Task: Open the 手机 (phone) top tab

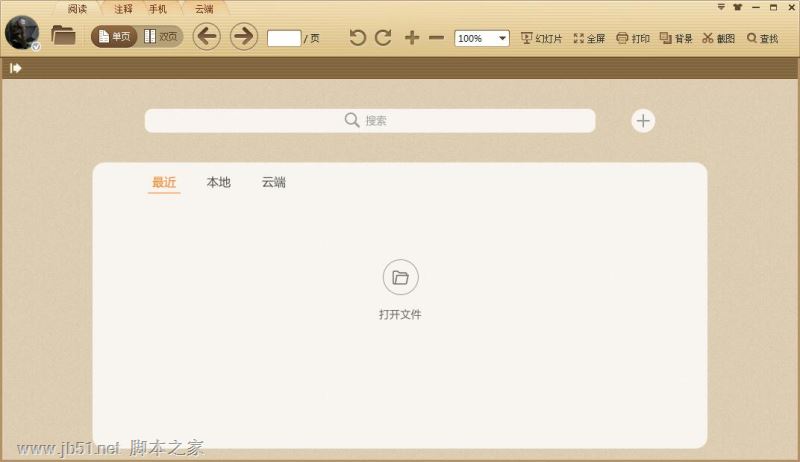Action: (158, 9)
